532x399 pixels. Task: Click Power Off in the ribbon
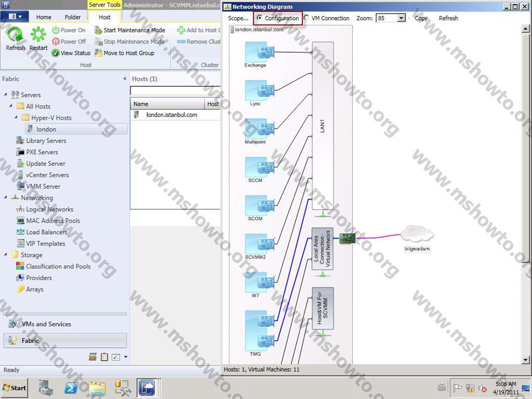tap(69, 42)
